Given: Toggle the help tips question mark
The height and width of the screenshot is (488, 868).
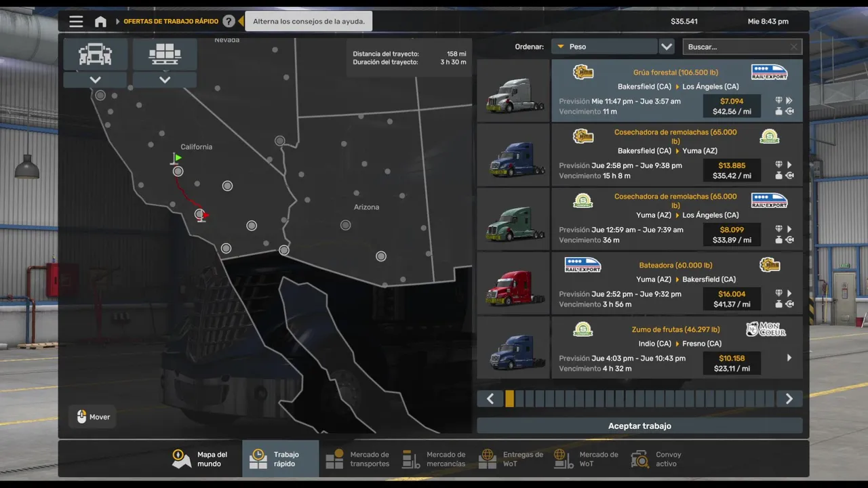Looking at the screenshot, I should pos(229,22).
